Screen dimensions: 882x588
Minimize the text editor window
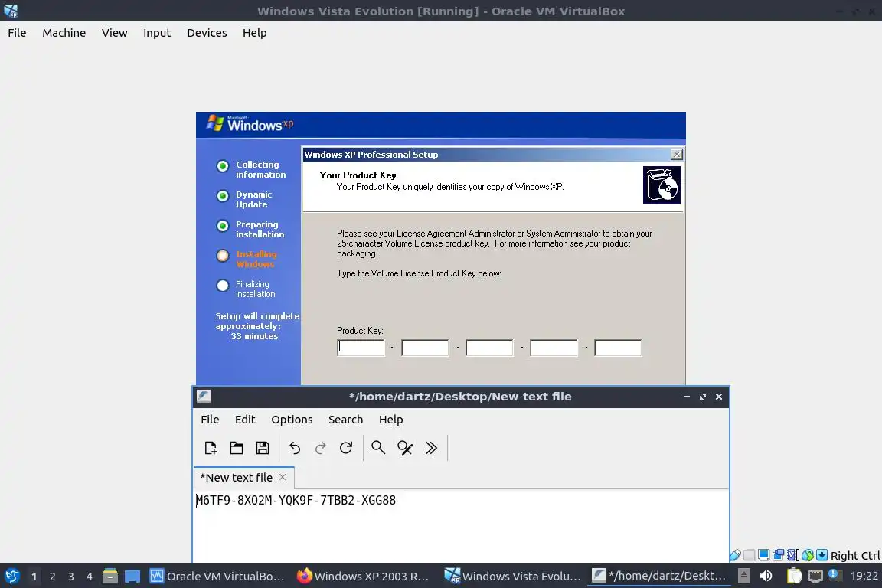(686, 397)
